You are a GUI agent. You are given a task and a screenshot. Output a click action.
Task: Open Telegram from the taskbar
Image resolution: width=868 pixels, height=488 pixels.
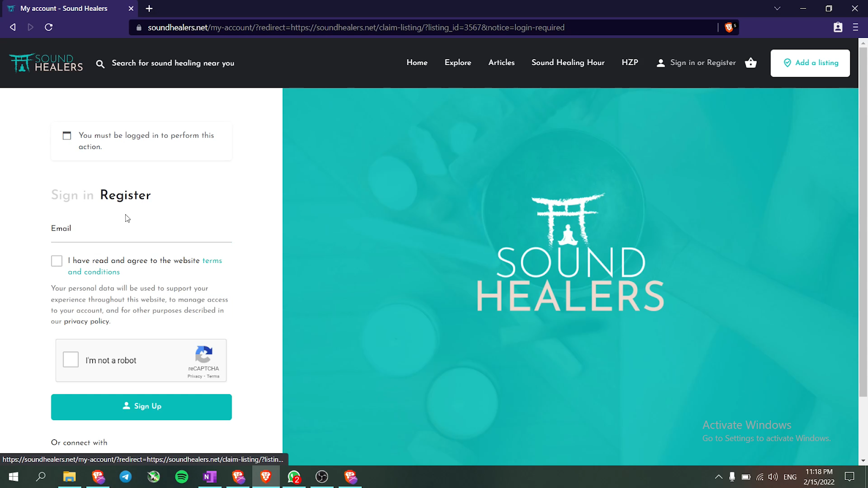[x=125, y=477]
